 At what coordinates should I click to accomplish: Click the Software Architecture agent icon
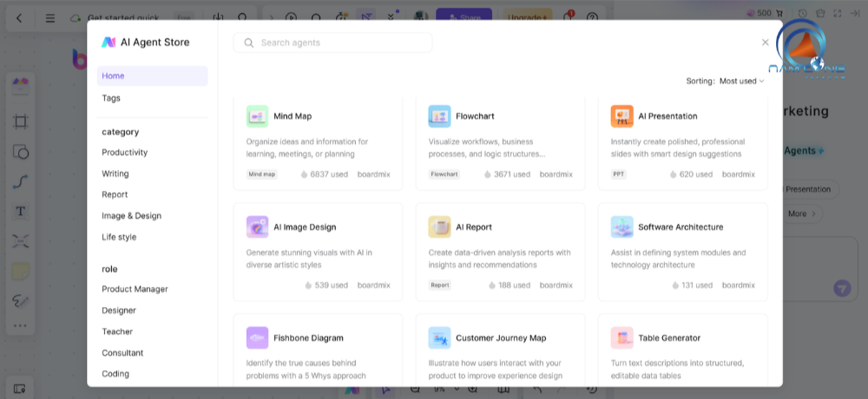point(621,227)
